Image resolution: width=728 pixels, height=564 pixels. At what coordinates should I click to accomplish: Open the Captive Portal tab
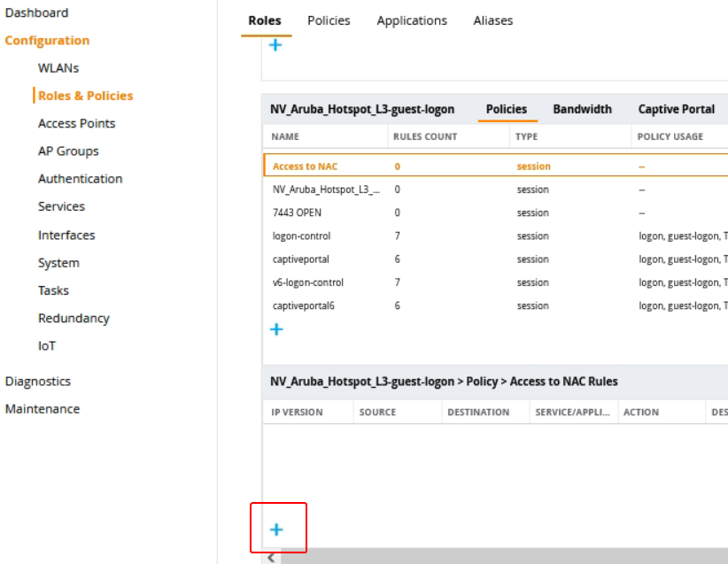click(x=676, y=109)
